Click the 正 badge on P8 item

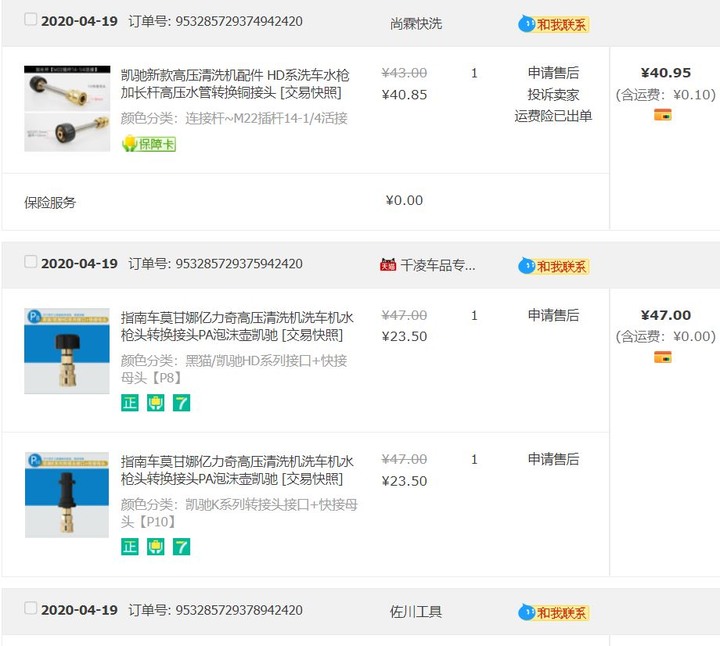pyautogui.click(x=130, y=403)
